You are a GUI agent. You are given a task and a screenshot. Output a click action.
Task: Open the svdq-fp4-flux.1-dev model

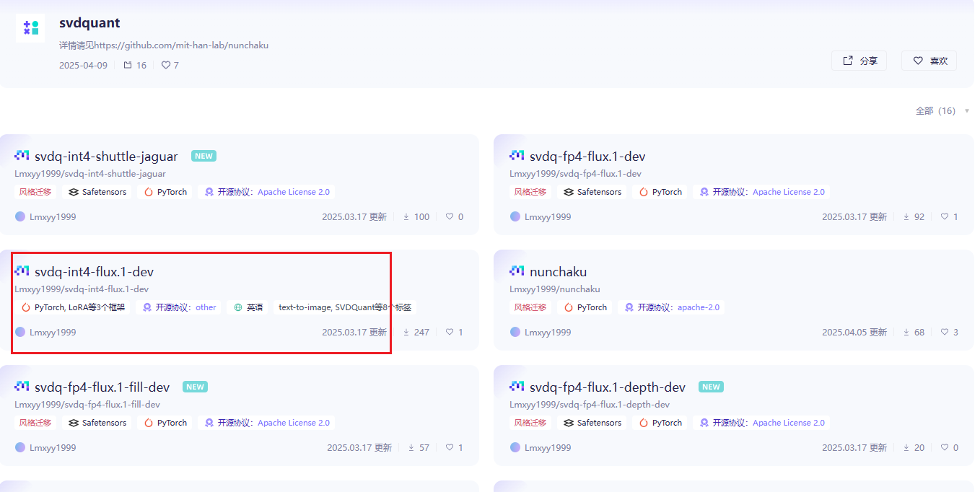coord(587,157)
